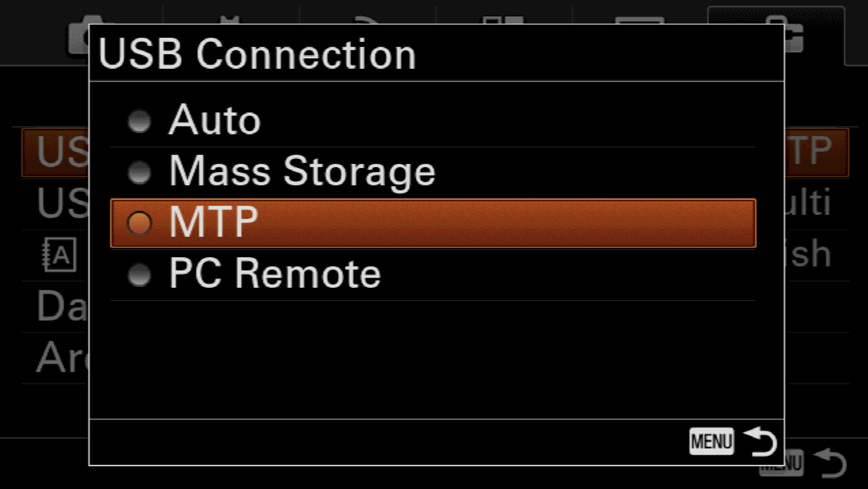Viewport: 868px width, 489px height.
Task: Click the dialog's white return arrow icon
Action: 760,441
